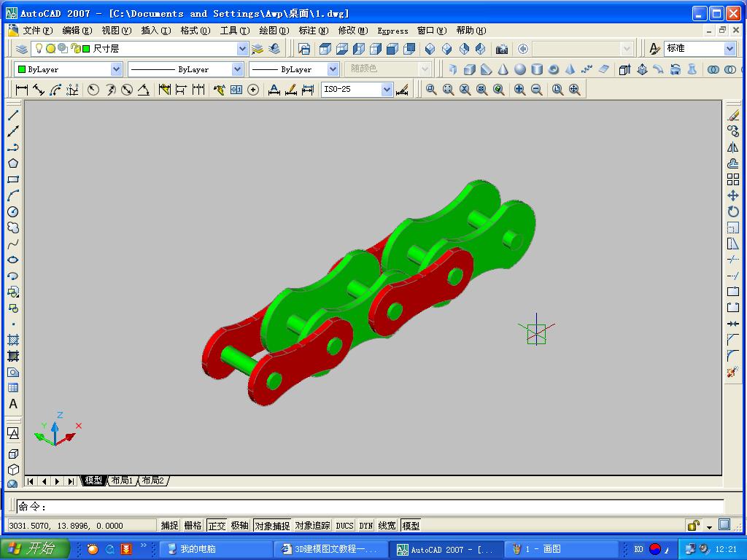Open the 编辑(E) menu

coord(77,31)
